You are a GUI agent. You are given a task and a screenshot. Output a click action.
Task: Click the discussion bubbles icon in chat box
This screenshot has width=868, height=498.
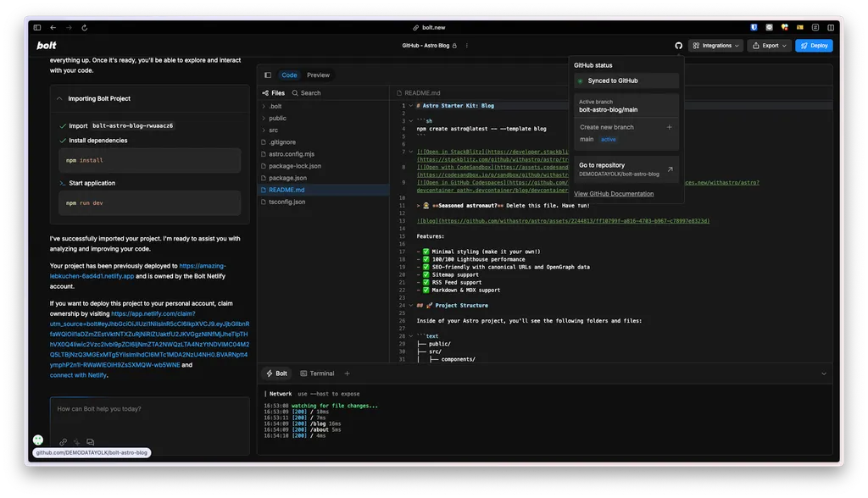90,442
